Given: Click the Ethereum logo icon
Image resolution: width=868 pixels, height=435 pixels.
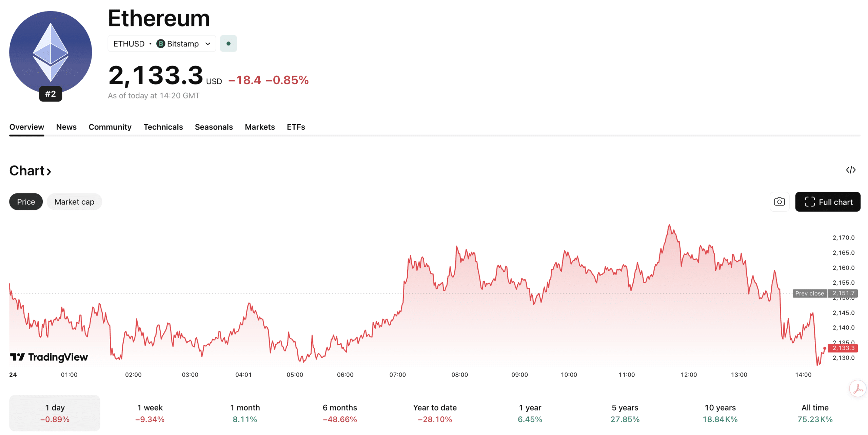Looking at the screenshot, I should pyautogui.click(x=51, y=52).
